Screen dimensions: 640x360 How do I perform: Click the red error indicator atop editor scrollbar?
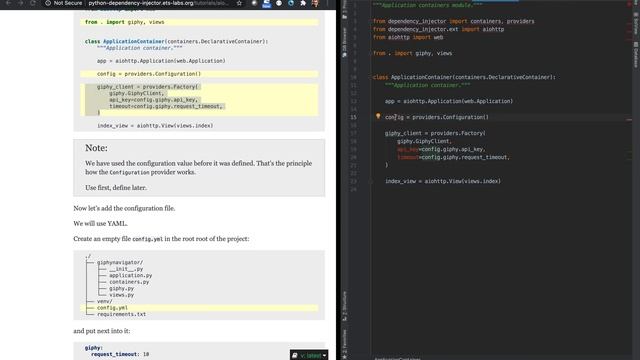629,4
